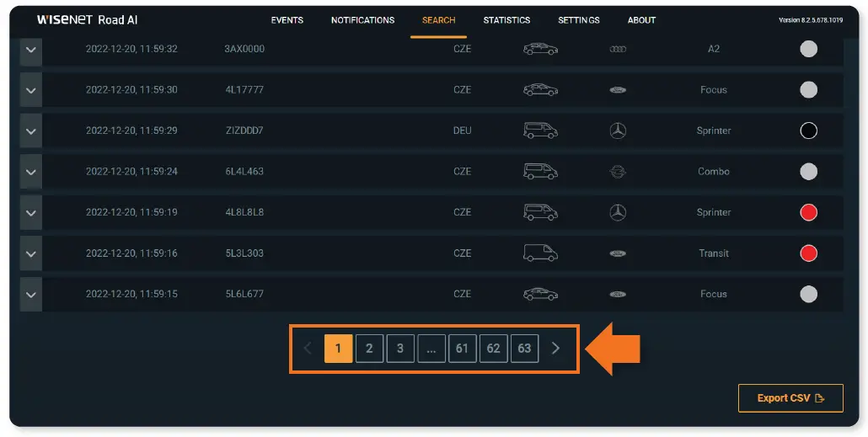Go to the next results page arrow
Viewport: 868px width, 437px height.
556,348
